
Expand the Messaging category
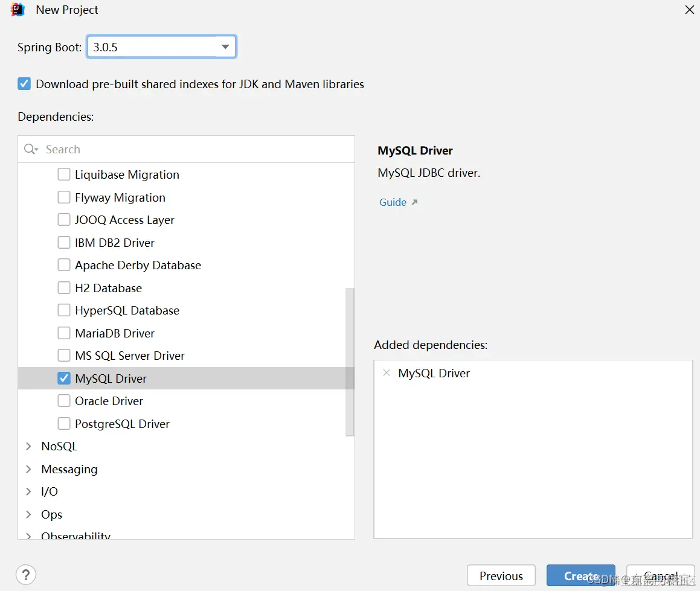pyautogui.click(x=28, y=468)
